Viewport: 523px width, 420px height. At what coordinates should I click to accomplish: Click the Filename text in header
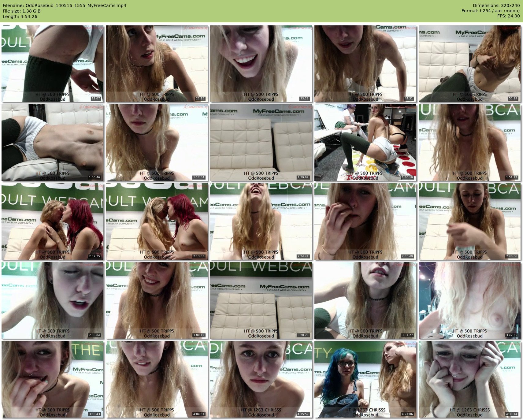coord(65,6)
